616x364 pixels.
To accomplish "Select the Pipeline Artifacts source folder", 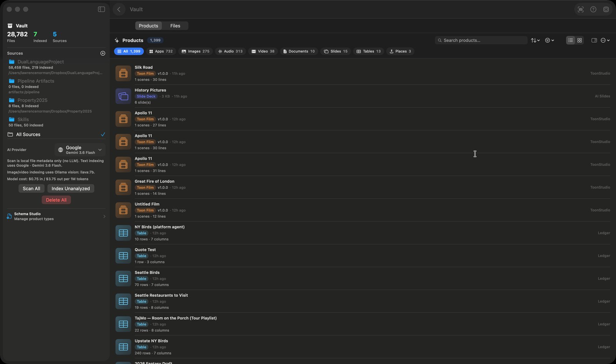I will tap(56, 86).
